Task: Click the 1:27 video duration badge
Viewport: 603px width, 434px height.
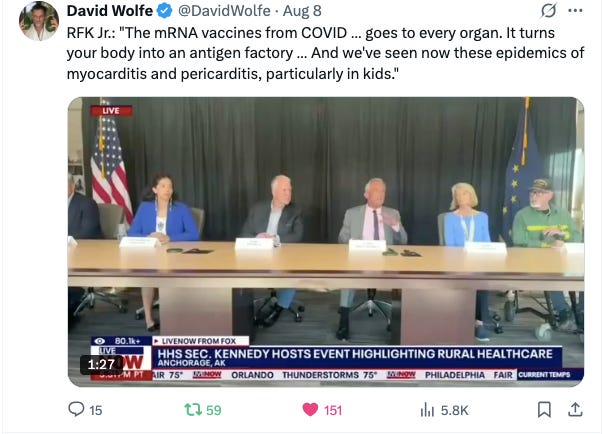Action: click(101, 364)
